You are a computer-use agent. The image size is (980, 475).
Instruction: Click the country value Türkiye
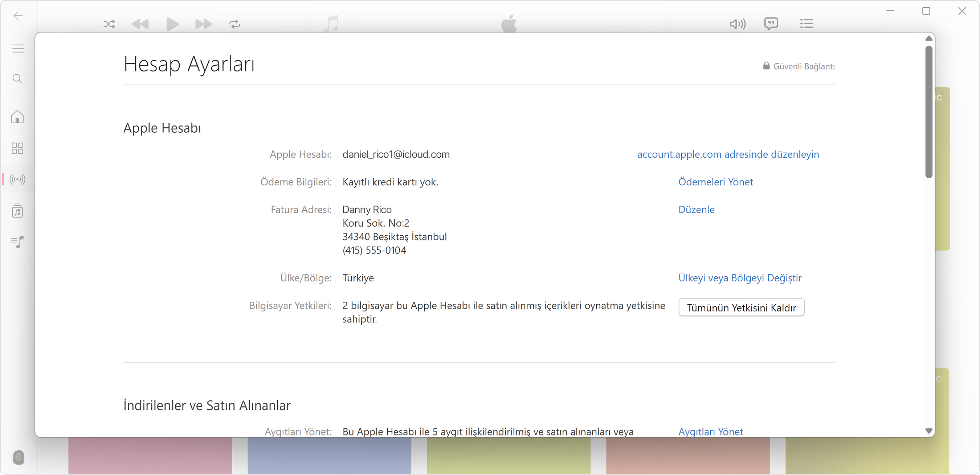[358, 278]
